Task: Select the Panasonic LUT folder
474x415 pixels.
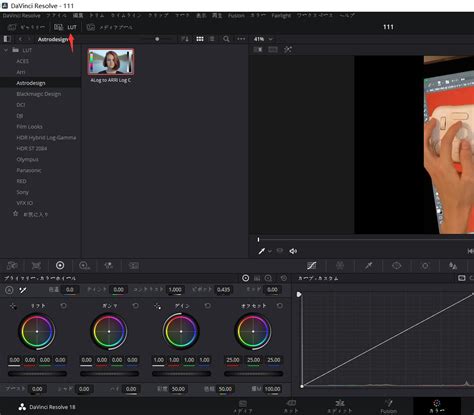Action: 29,170
